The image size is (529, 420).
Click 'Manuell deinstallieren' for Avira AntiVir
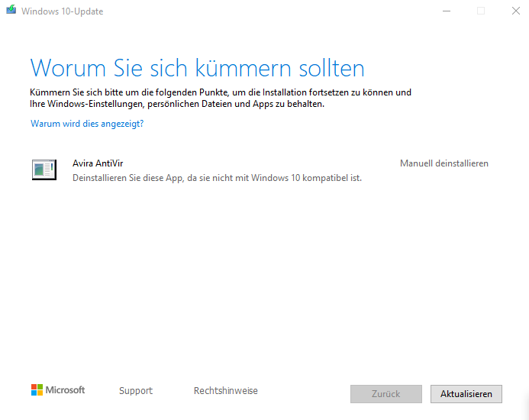tap(444, 163)
